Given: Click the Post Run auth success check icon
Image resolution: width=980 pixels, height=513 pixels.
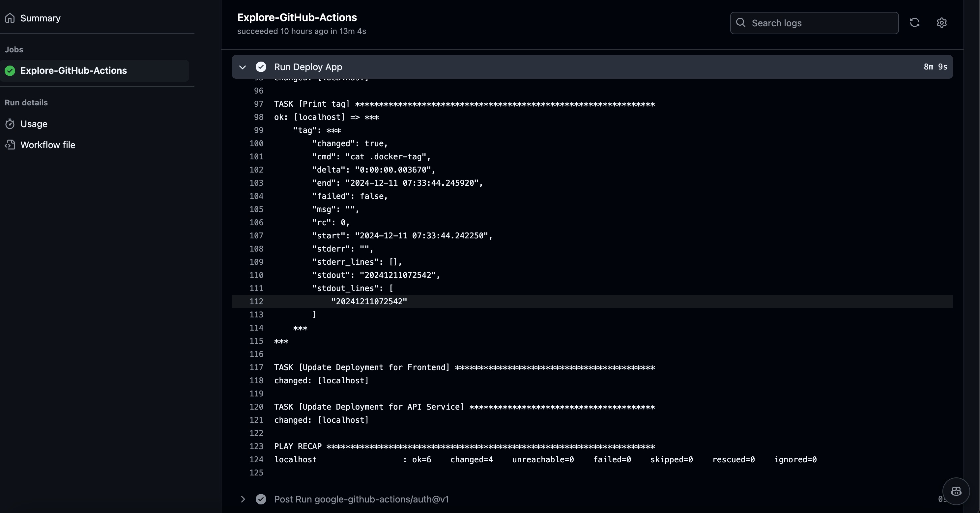Looking at the screenshot, I should click(261, 499).
